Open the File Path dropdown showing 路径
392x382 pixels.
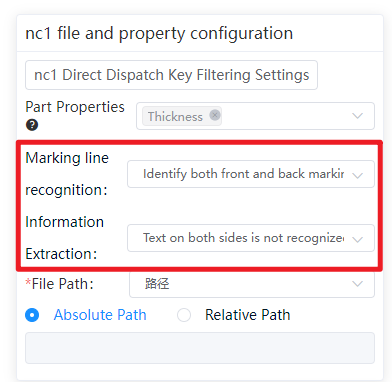[x=252, y=284]
